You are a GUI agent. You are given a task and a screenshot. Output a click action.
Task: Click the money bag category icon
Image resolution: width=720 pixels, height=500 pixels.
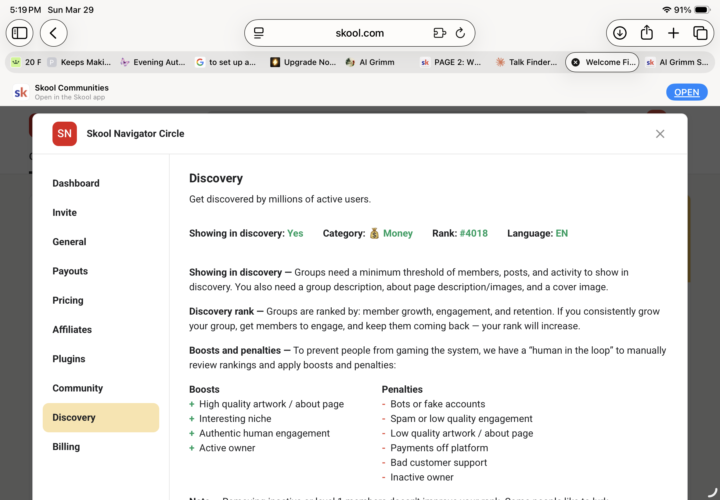374,233
